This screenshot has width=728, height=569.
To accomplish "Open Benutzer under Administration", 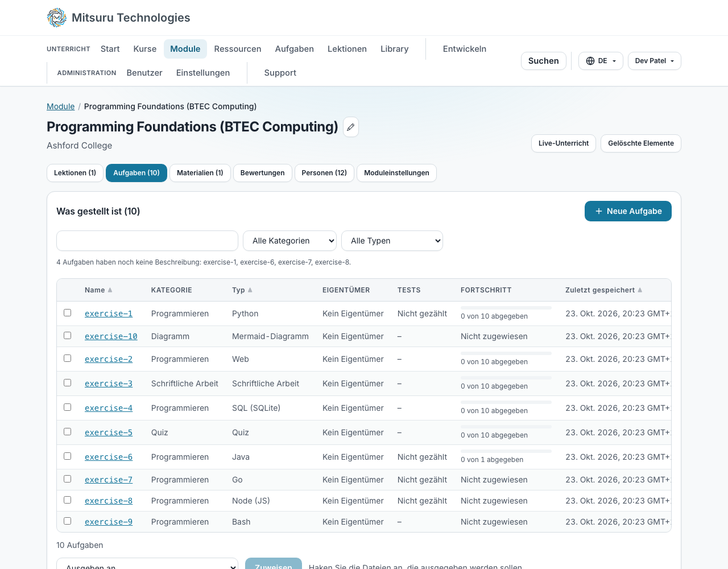I will [144, 73].
